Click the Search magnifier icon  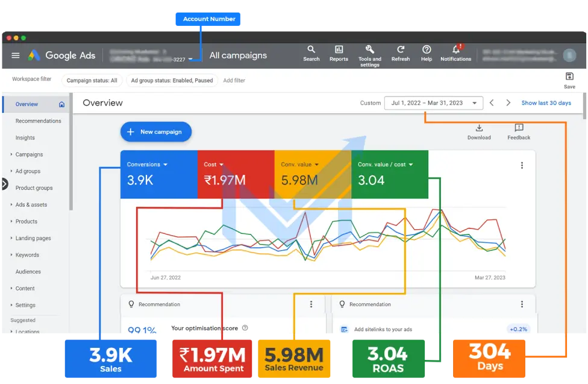pyautogui.click(x=311, y=50)
